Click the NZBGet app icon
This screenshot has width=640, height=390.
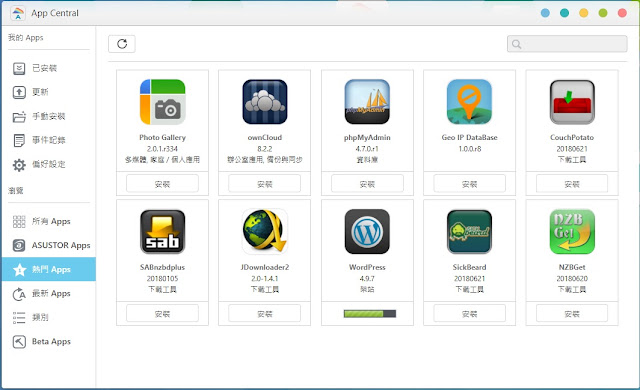pyautogui.click(x=572, y=231)
